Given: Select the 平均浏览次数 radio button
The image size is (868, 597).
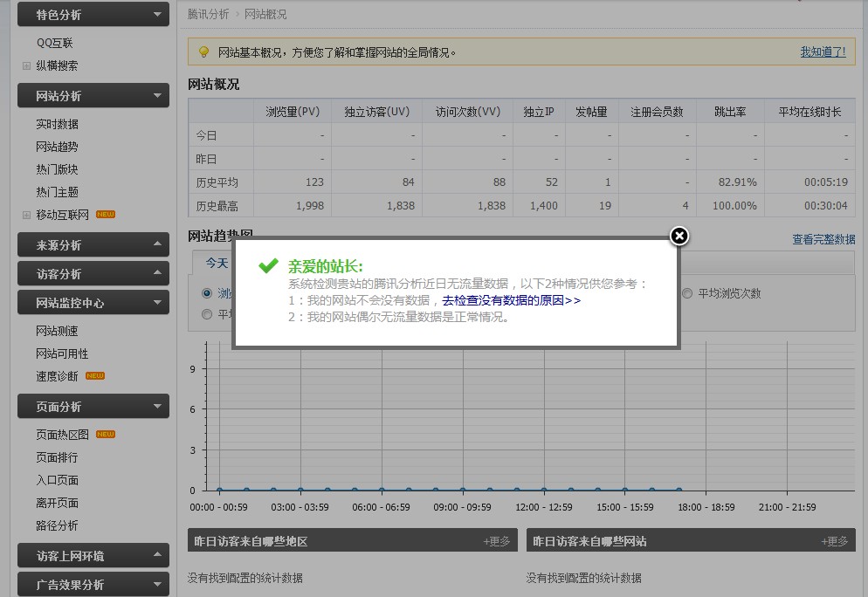Looking at the screenshot, I should pyautogui.click(x=687, y=293).
